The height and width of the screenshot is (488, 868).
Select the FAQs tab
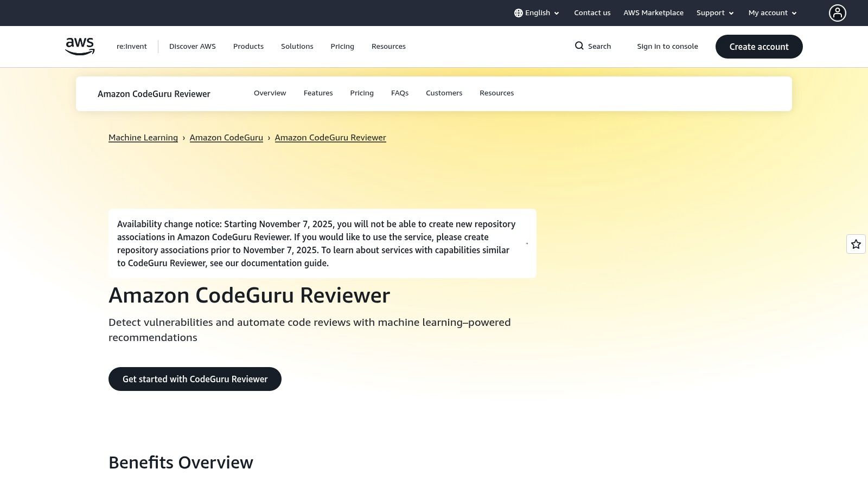tap(400, 93)
